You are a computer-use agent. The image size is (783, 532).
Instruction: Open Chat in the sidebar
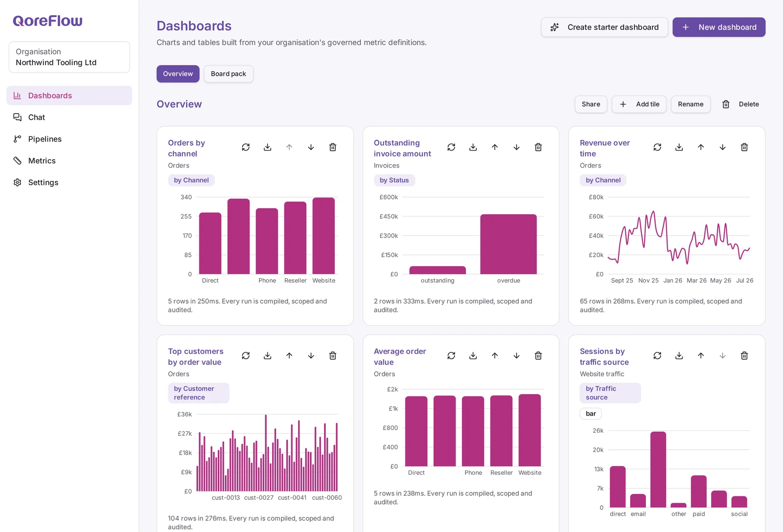tap(69, 117)
